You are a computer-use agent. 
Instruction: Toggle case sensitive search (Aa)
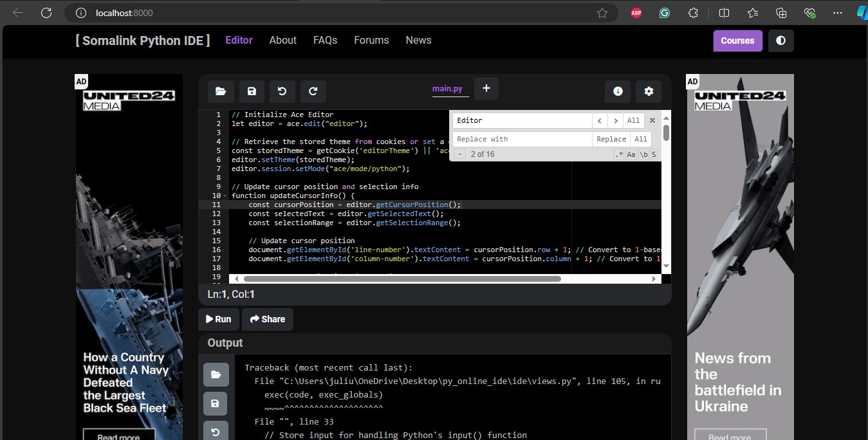click(x=631, y=154)
